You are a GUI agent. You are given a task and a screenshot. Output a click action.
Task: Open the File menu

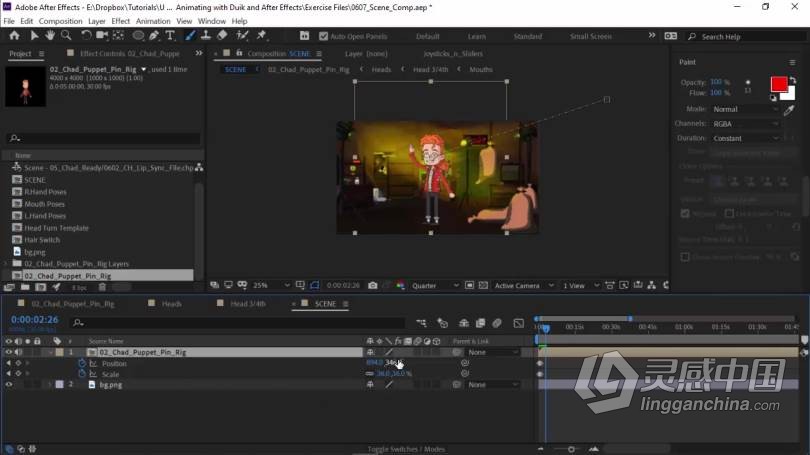coord(9,21)
